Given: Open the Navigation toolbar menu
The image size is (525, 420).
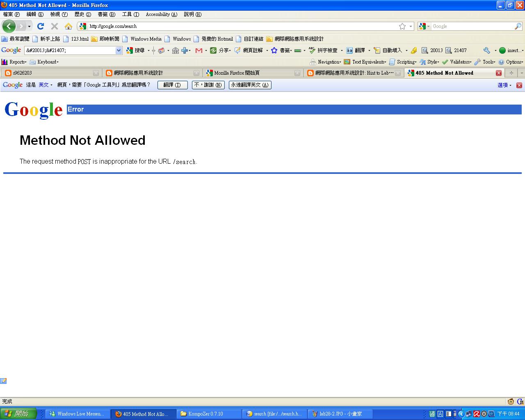Looking at the screenshot, I should point(326,62).
